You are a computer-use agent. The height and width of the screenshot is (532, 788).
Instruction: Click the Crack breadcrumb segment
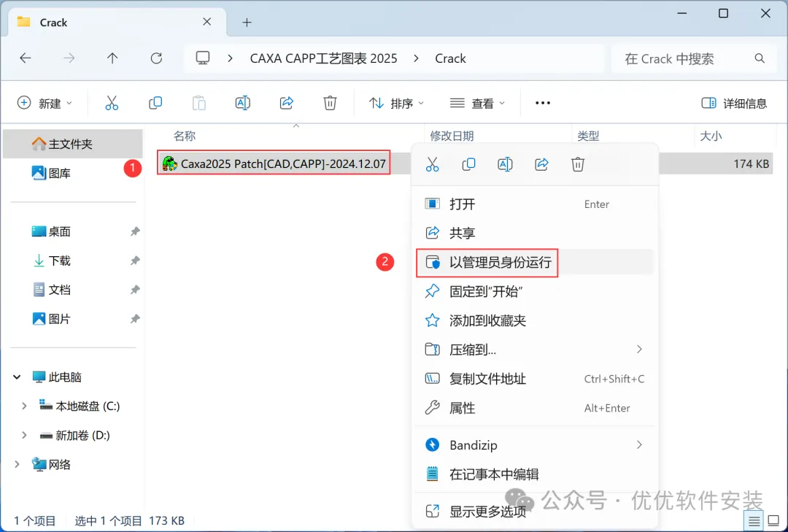pyautogui.click(x=450, y=58)
